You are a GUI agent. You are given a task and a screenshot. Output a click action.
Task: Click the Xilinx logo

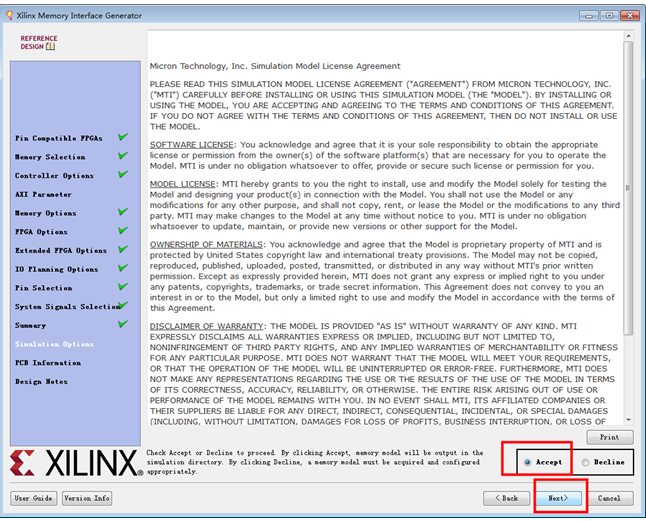click(76, 463)
